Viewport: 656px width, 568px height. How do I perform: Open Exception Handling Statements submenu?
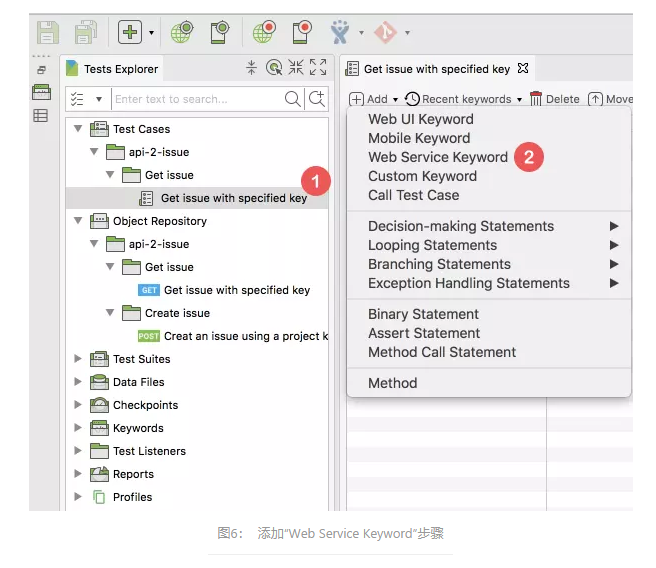[489, 283]
